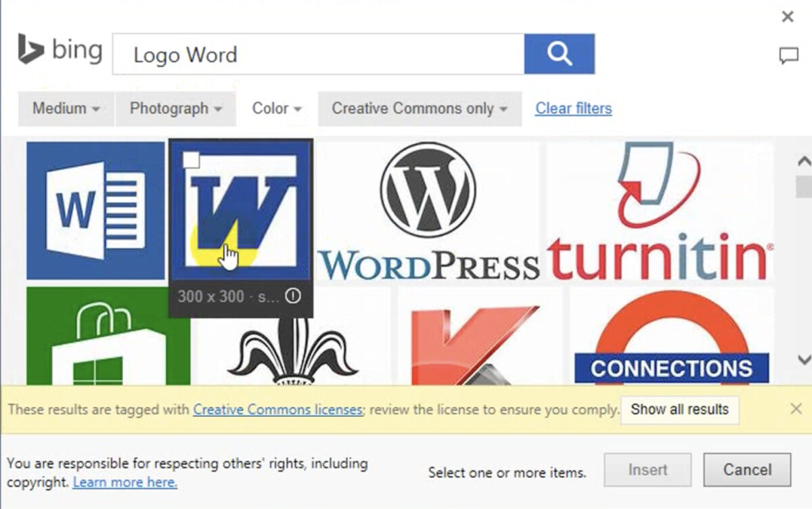The width and height of the screenshot is (812, 509).
Task: Click the results scroll up arrow
Action: click(804, 161)
